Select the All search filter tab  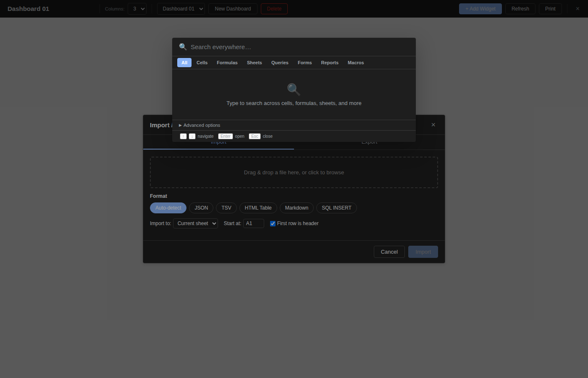coord(184,63)
